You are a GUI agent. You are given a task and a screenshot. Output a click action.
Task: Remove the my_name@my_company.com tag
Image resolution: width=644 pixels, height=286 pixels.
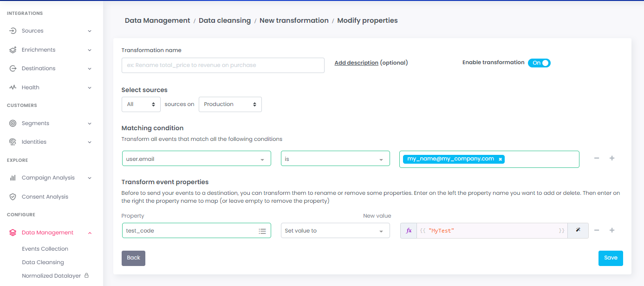[x=500, y=159]
